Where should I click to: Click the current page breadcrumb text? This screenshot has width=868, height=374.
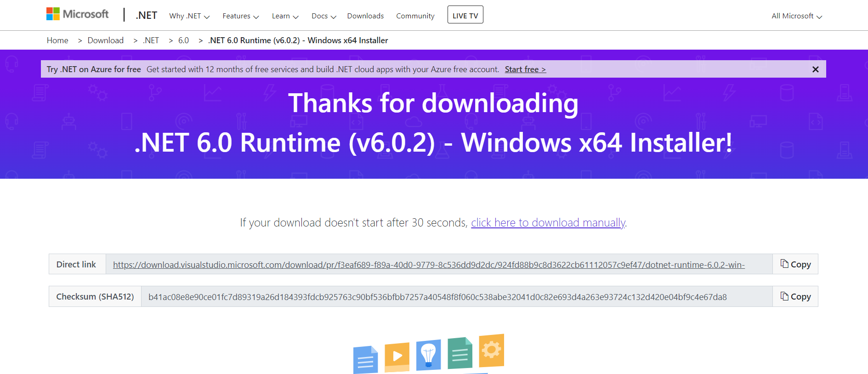click(298, 40)
